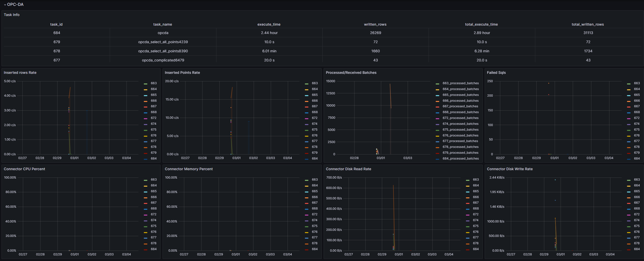
Task: Toggle series 665 in Connector Disk Read Rate legend
Action: point(476,191)
